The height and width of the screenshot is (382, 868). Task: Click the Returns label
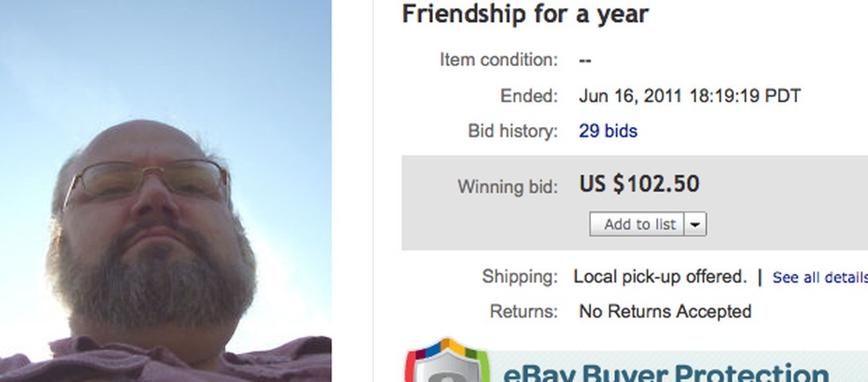(524, 311)
